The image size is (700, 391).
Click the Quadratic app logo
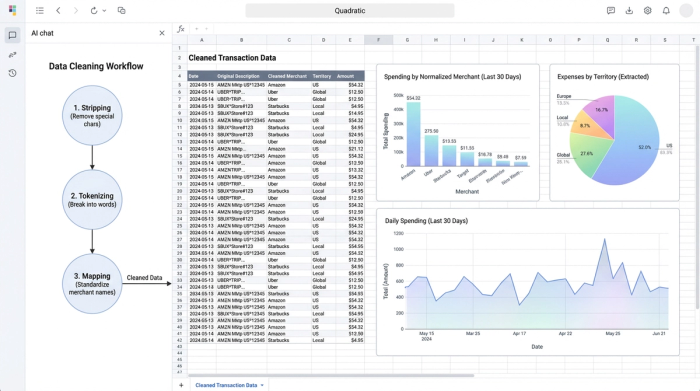12,10
